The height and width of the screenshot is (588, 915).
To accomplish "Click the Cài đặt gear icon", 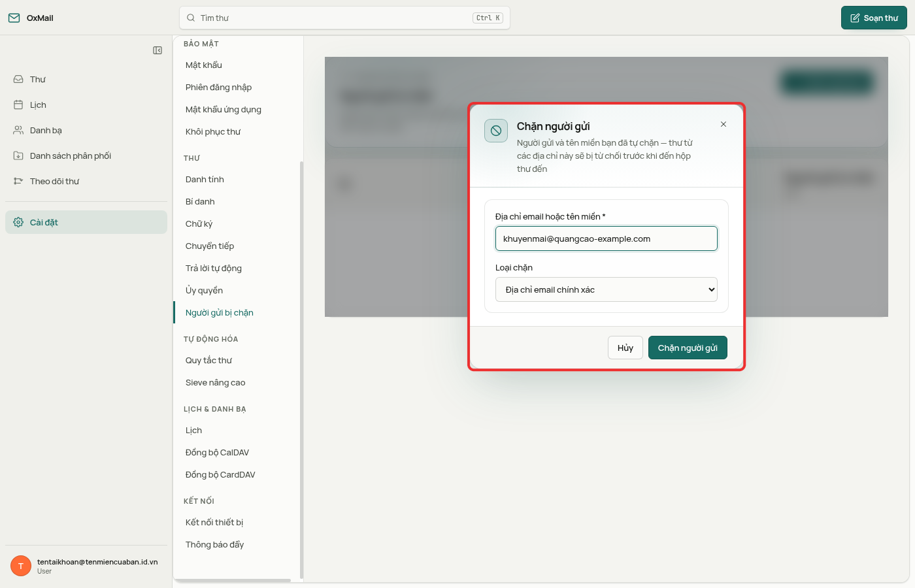I will 18,222.
